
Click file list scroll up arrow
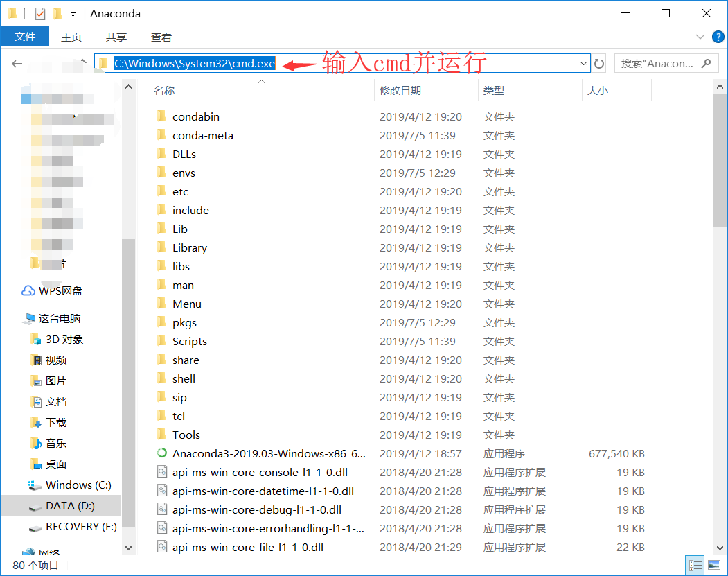[x=720, y=87]
